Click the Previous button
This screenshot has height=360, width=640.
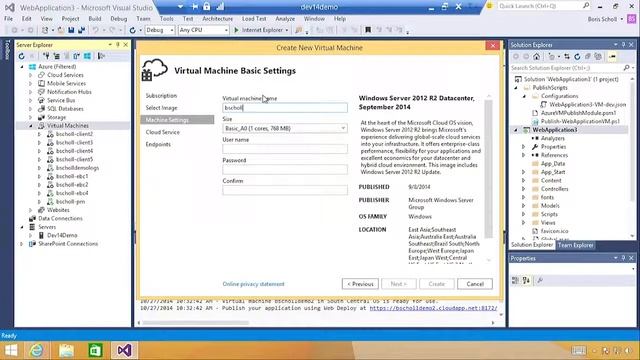pyautogui.click(x=360, y=284)
